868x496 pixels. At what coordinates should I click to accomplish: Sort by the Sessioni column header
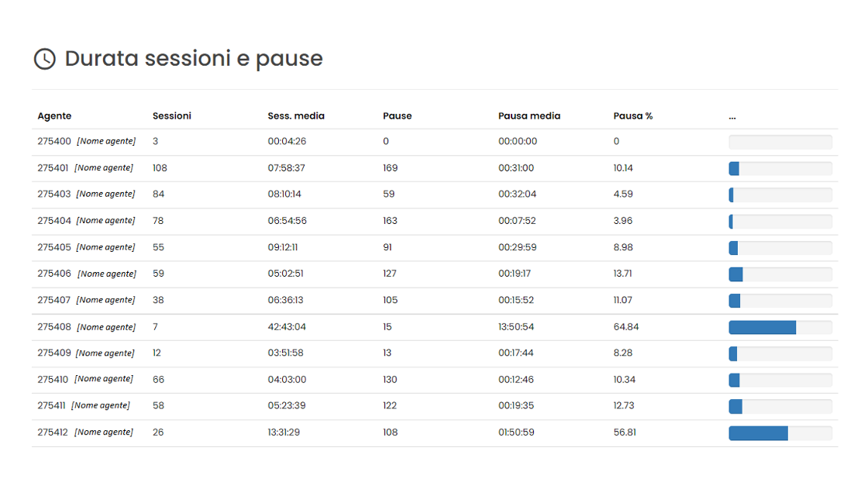[171, 116]
